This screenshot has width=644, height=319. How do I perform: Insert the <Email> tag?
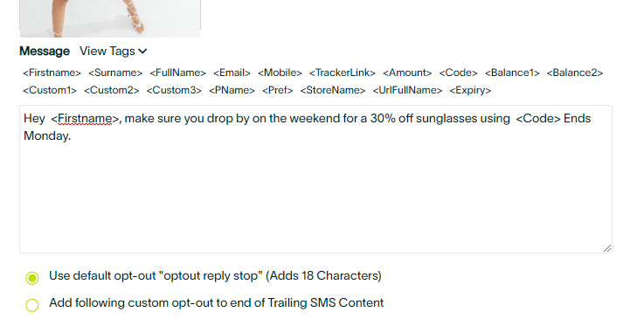[232, 73]
